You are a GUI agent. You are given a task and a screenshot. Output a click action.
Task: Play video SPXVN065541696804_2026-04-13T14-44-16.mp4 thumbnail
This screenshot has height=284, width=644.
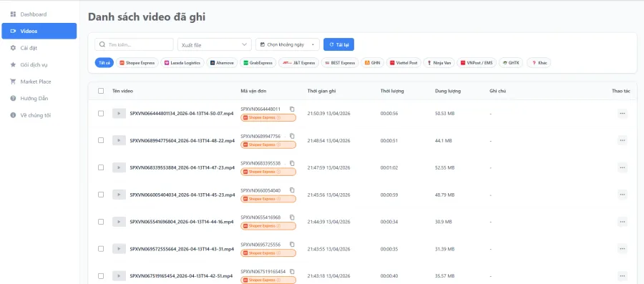pyautogui.click(x=119, y=222)
